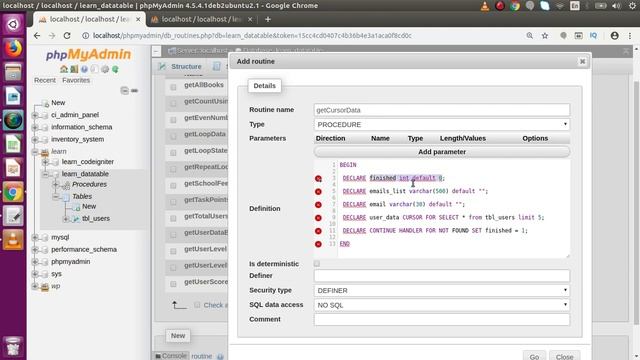Click the Routine name input field
Image resolution: width=640 pixels, height=360 pixels.
click(x=442, y=110)
